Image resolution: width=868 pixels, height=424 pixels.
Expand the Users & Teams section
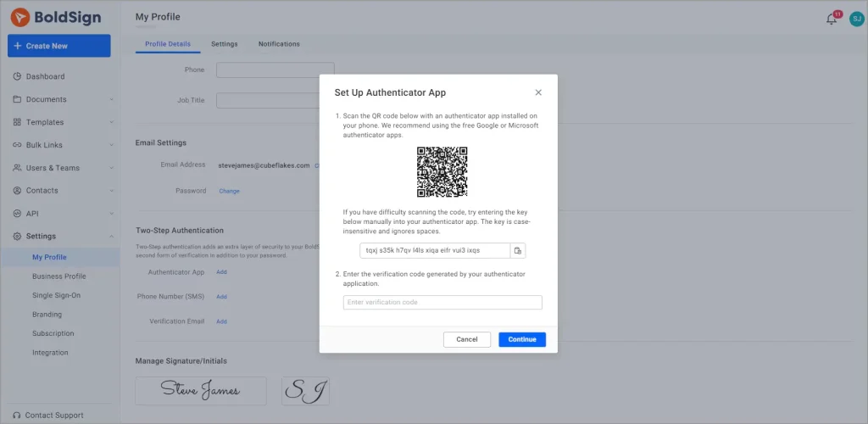pos(112,168)
